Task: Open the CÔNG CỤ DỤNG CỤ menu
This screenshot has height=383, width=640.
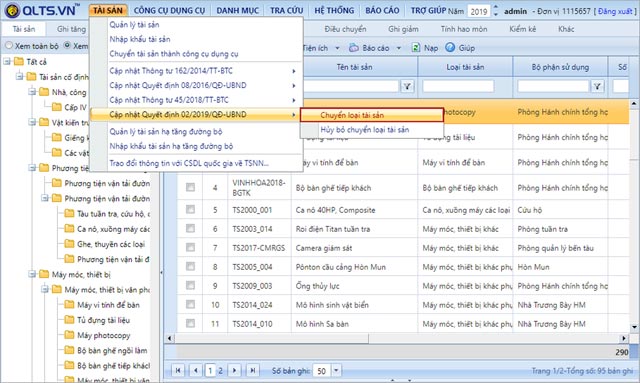Action: tap(169, 10)
